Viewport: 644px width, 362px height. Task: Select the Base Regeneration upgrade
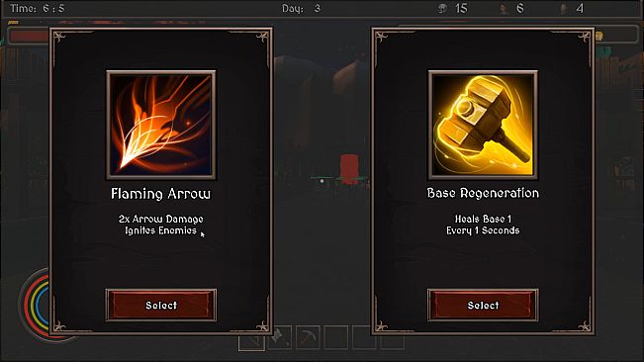(x=483, y=305)
